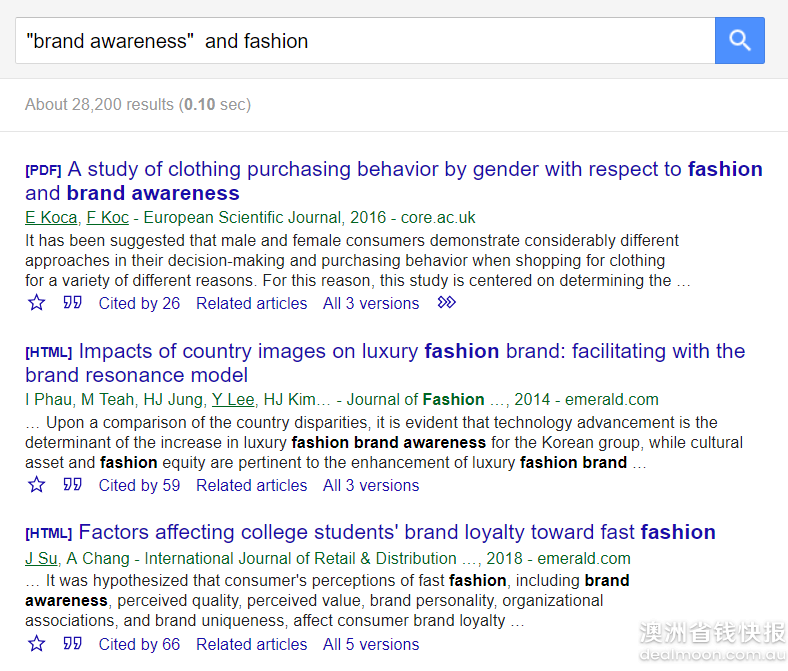Open Impacts of country images on luxury fashion

click(385, 363)
